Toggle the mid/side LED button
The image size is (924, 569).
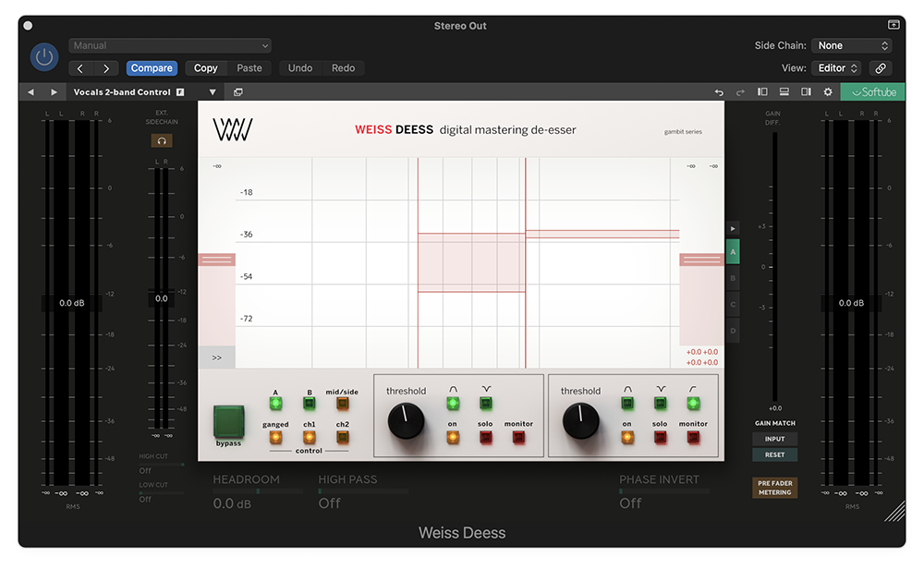(343, 404)
